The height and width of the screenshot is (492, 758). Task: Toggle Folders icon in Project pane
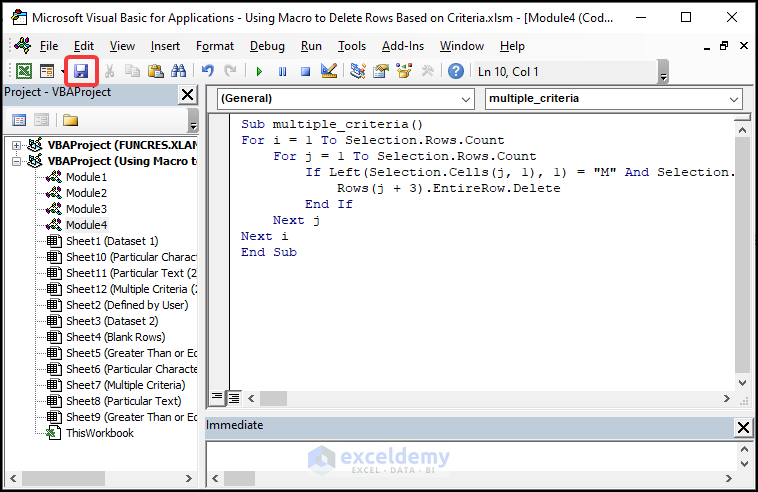tap(70, 120)
